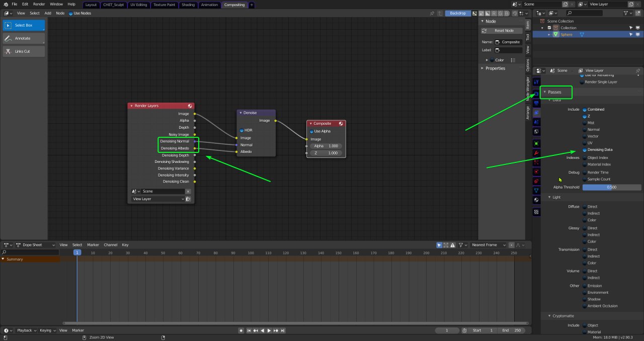The image size is (644, 341).
Task: Open View Layer dropdown in Render Layers node
Action: coord(158,199)
